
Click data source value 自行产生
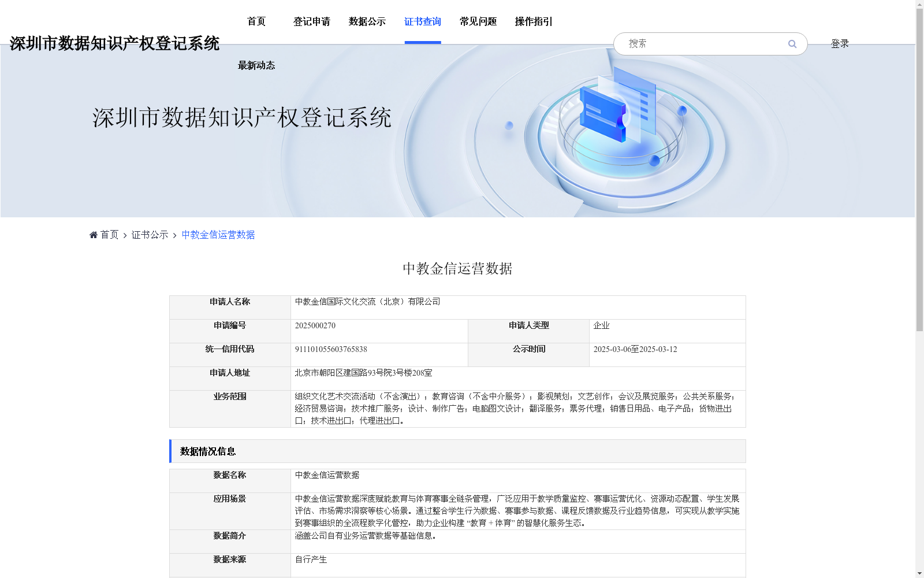pos(311,560)
